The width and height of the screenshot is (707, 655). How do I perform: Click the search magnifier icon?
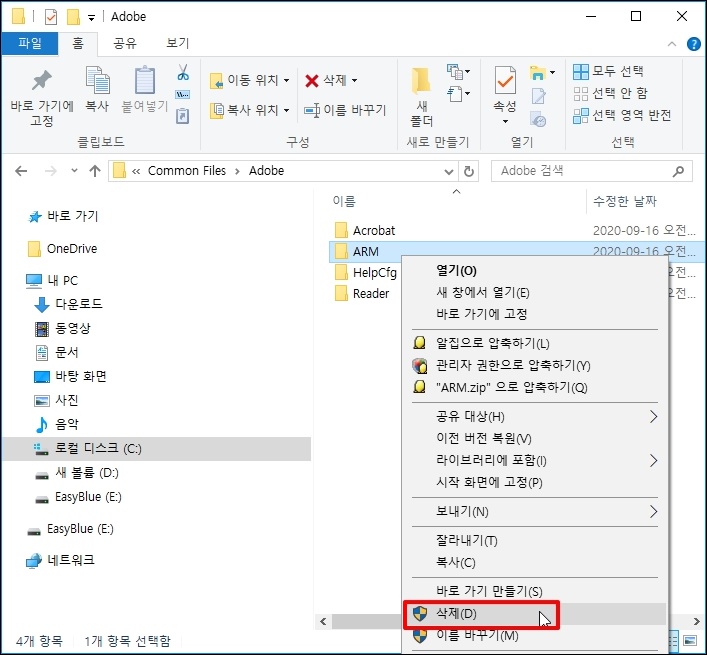(x=678, y=171)
